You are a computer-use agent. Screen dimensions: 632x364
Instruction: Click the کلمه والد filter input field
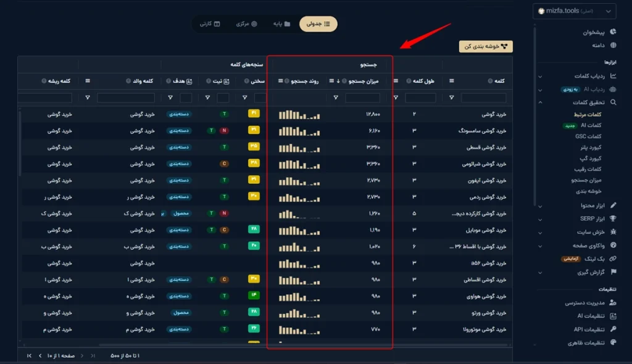pos(126,97)
